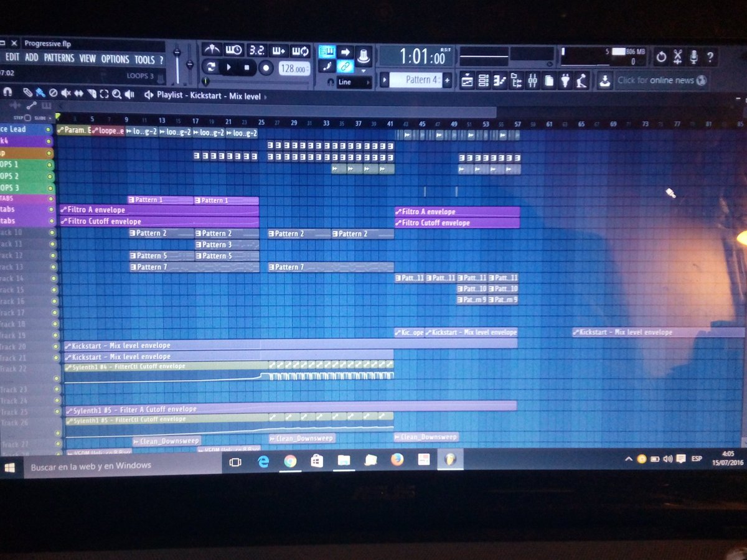The image size is (747, 560).
Task: Click the Play button
Action: pyautogui.click(x=229, y=67)
